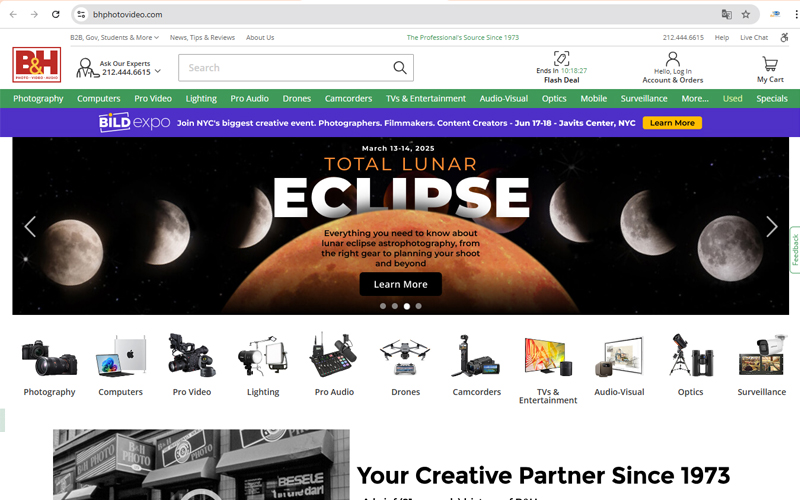
Task: Click the translate page icon
Action: [x=726, y=14]
